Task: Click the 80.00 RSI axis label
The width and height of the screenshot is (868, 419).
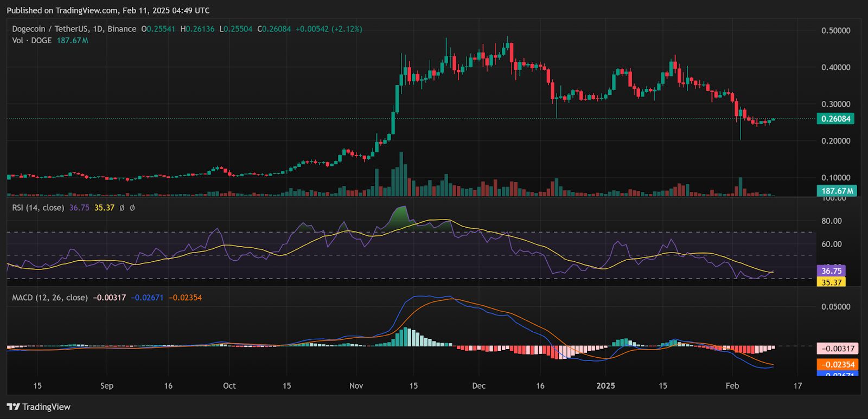Action: [x=832, y=221]
